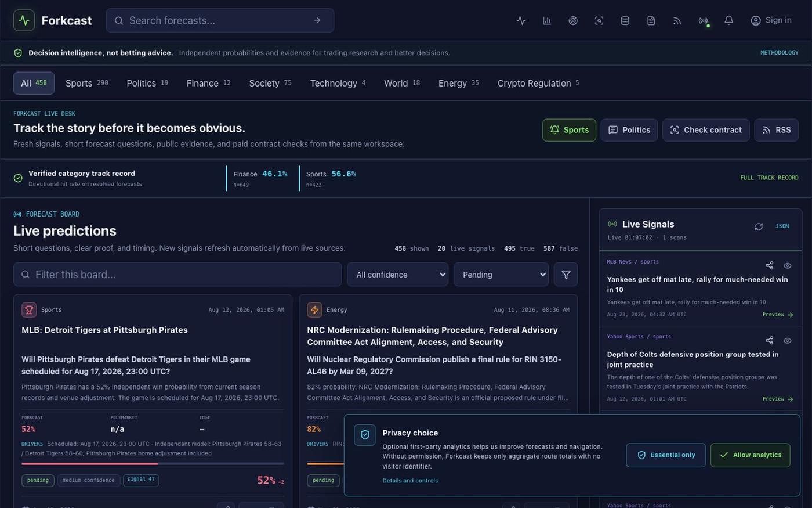
Task: Open the bar chart icon in header
Action: coord(547,20)
